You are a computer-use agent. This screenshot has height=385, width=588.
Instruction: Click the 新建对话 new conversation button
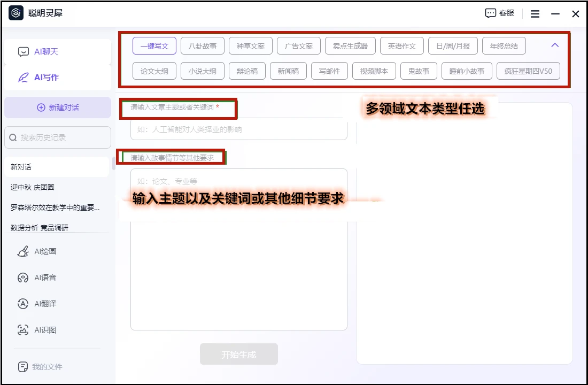click(x=58, y=107)
